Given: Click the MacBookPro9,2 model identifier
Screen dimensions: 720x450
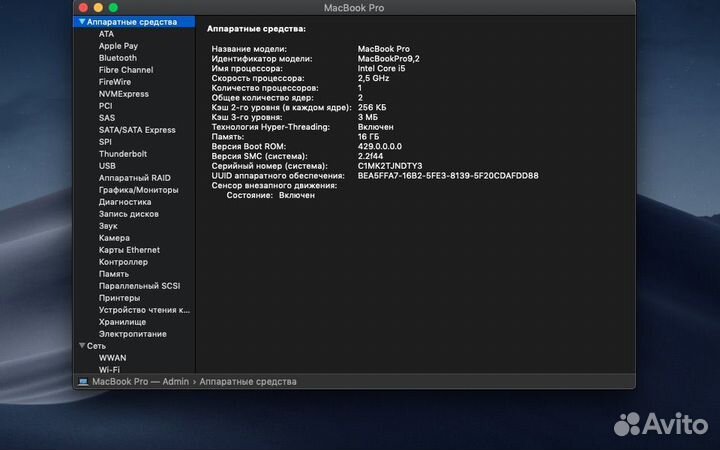Looking at the screenshot, I should tap(388, 58).
